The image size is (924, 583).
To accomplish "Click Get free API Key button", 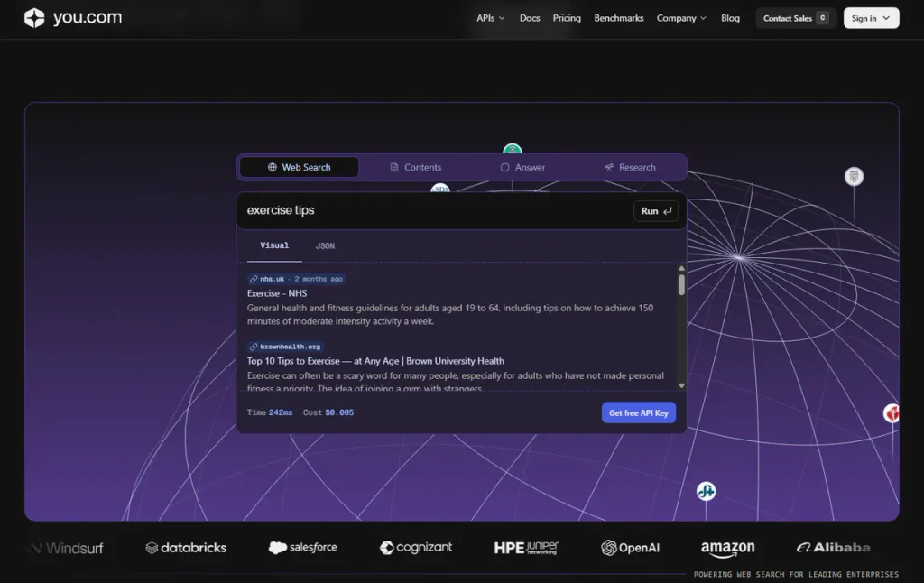I will [639, 412].
